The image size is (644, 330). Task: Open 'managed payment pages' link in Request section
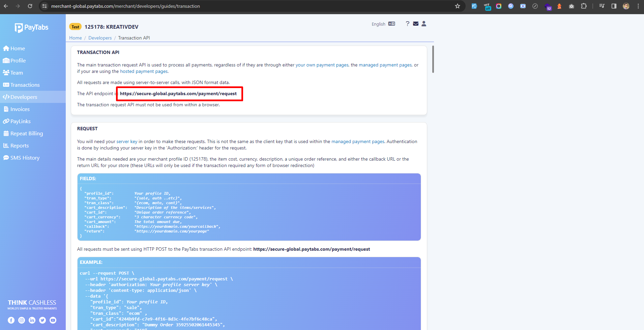[358, 141]
